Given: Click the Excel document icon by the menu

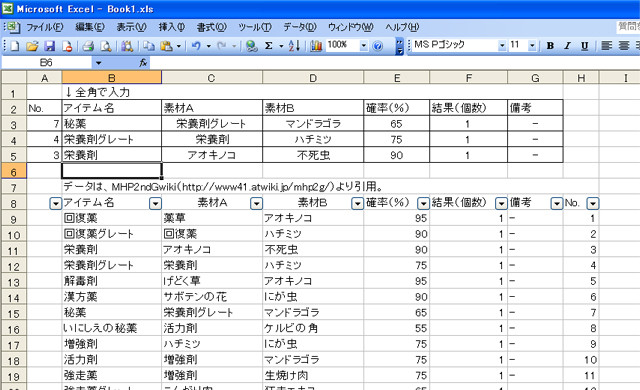Looking at the screenshot, I should click(13, 27).
